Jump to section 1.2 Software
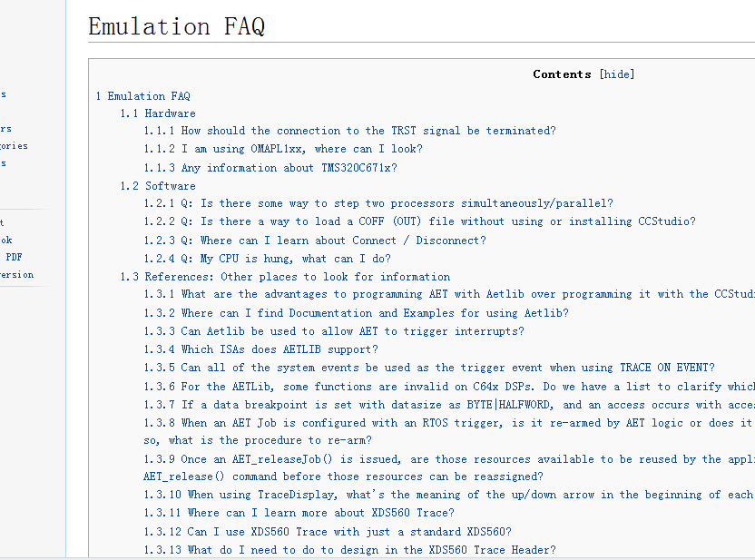Screen dimensions: 755x560 [158, 186]
